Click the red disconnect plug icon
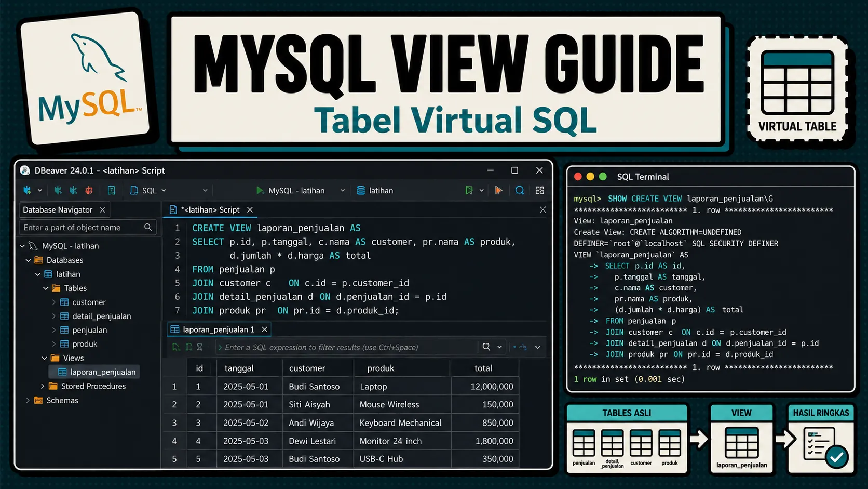 89,190
